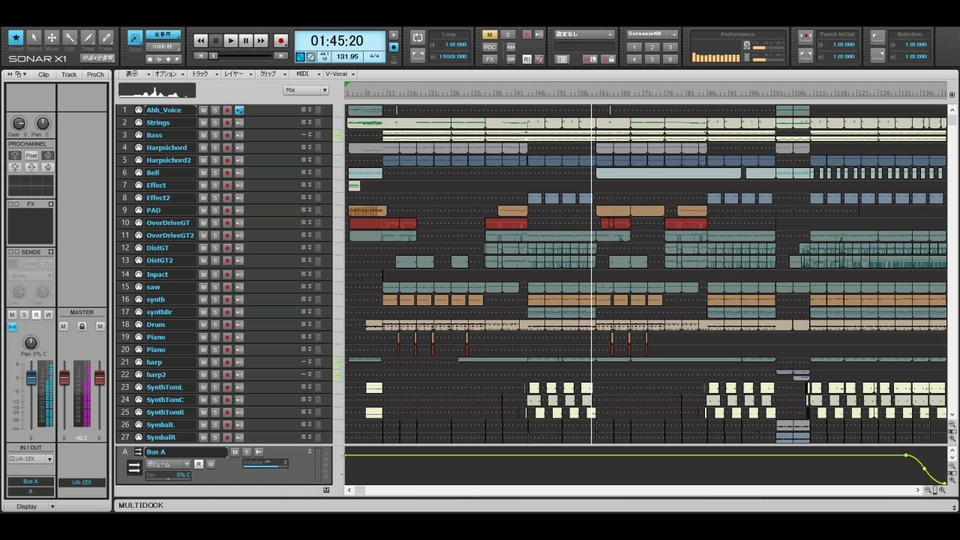
Task: Solo the Drum track
Action: [215, 325]
